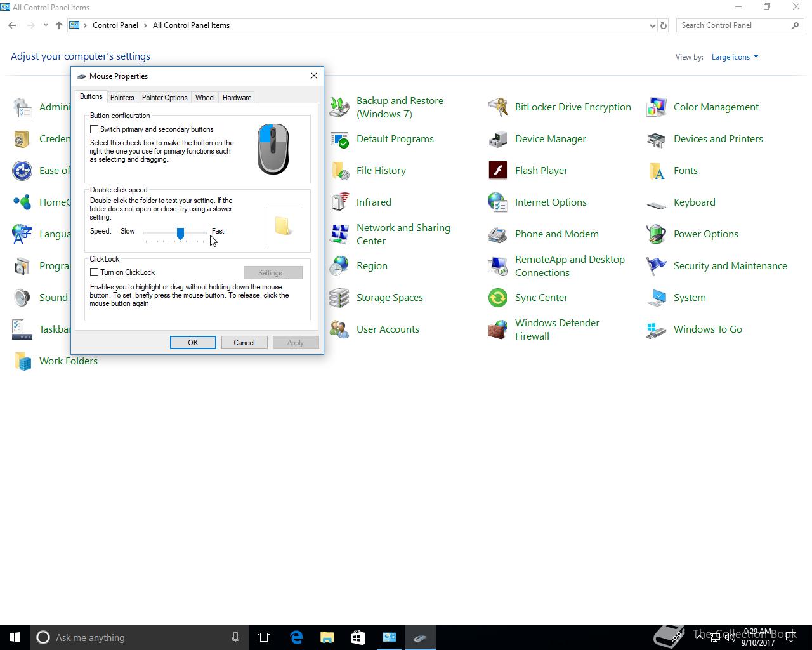Open Task View on the taskbar

pyautogui.click(x=264, y=637)
